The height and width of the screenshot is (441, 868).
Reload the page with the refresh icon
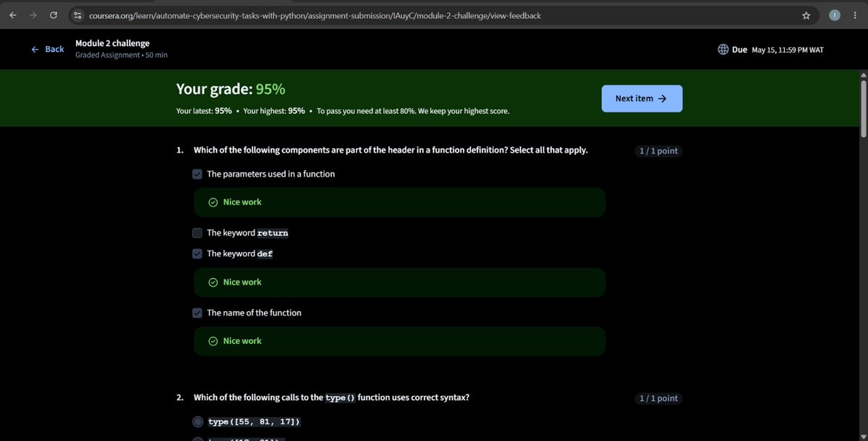(x=54, y=15)
